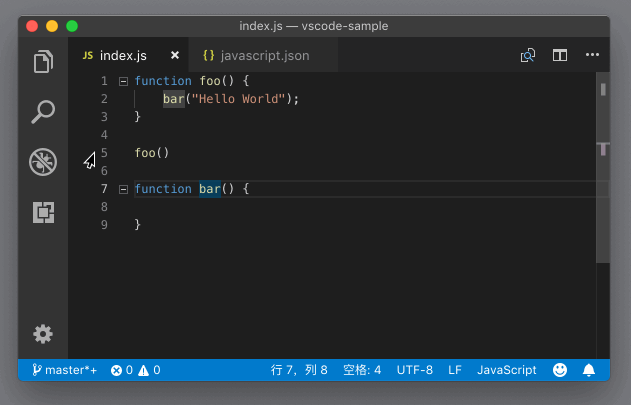Open the More Actions ellipsis menu
The image size is (631, 405).
pyautogui.click(x=592, y=56)
